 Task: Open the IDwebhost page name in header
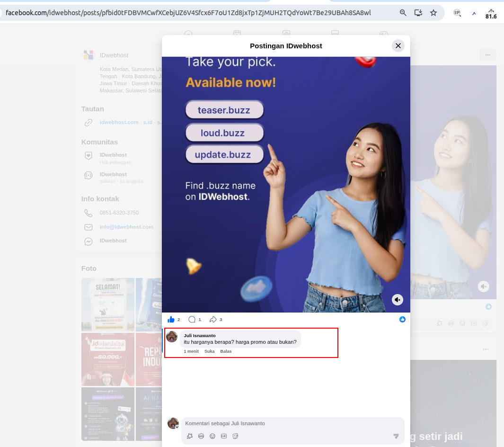pos(114,55)
